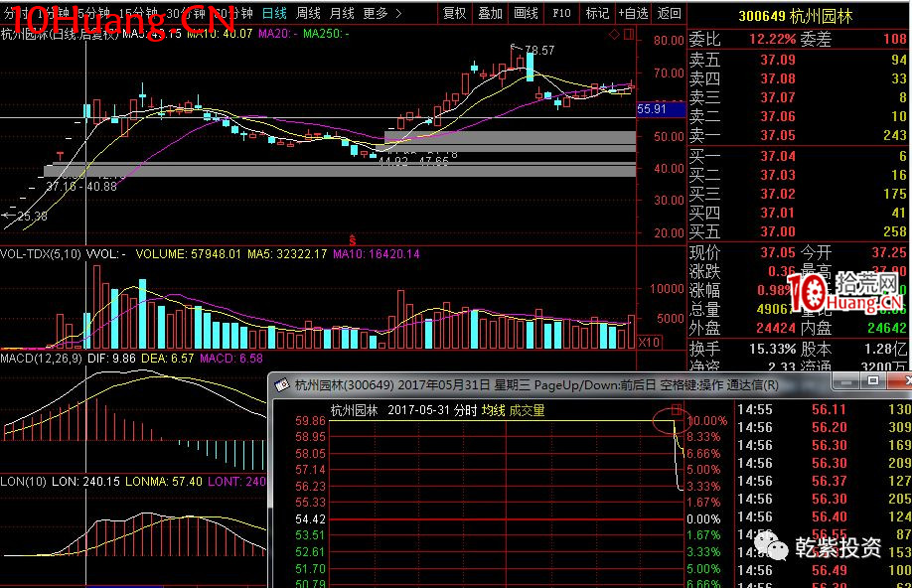
Task: Maximize the 杭州园林 intraday popup window
Action: pyautogui.click(x=873, y=381)
